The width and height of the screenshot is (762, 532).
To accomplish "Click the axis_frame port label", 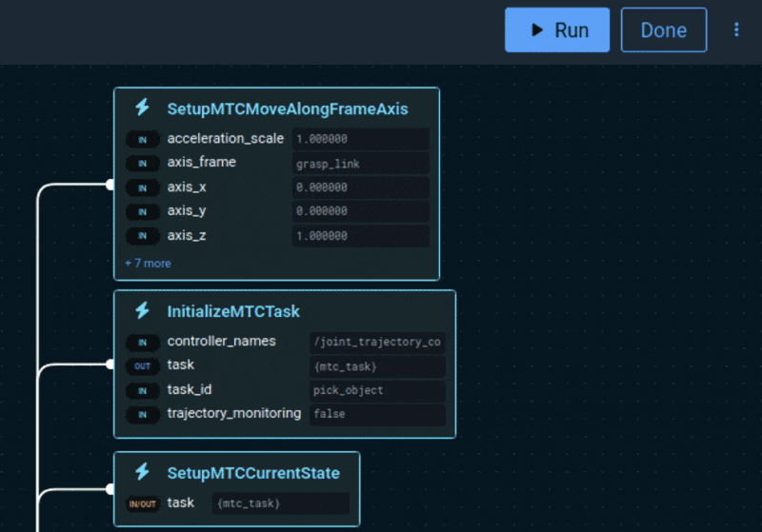I will [x=202, y=162].
